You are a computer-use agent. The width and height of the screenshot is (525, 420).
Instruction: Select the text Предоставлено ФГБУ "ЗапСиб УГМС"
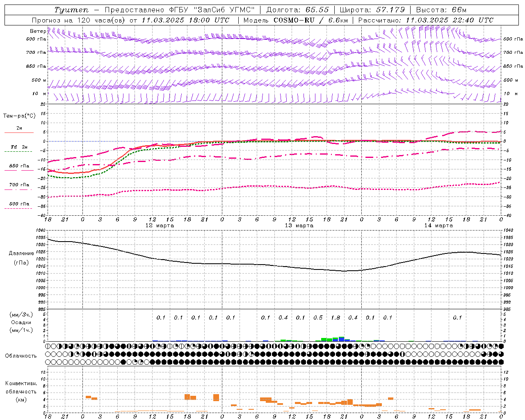tap(180, 10)
